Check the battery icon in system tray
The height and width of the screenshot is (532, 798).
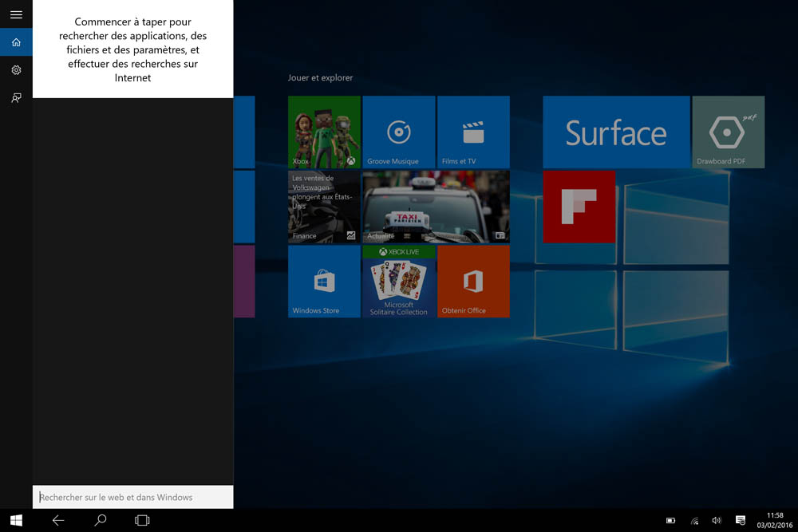(x=671, y=520)
